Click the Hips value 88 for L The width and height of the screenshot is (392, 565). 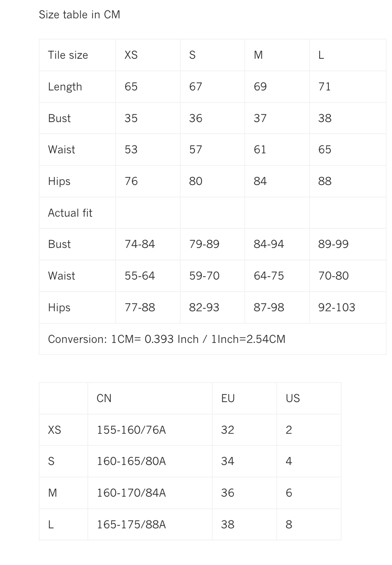[325, 181]
